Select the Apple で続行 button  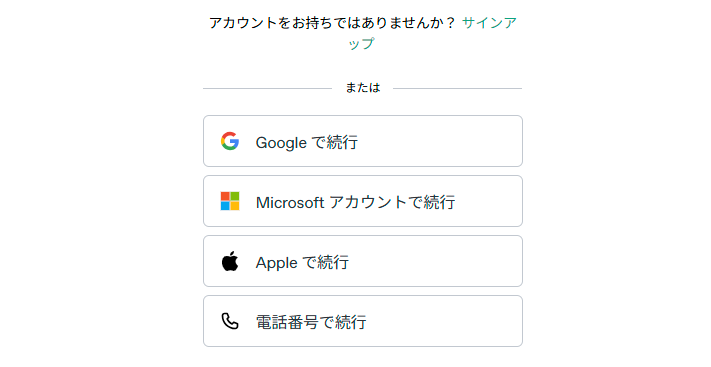pos(363,261)
